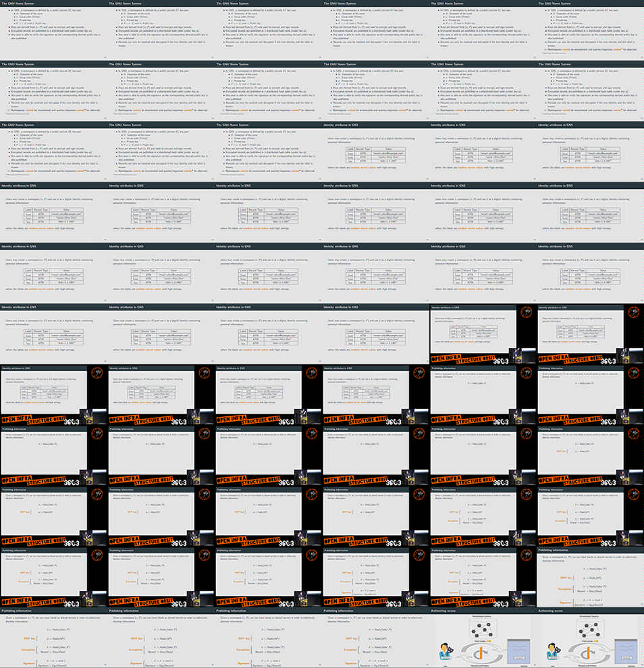Open the first GNU Name System thumbnail
644x668 pixels.
(x=53, y=30)
